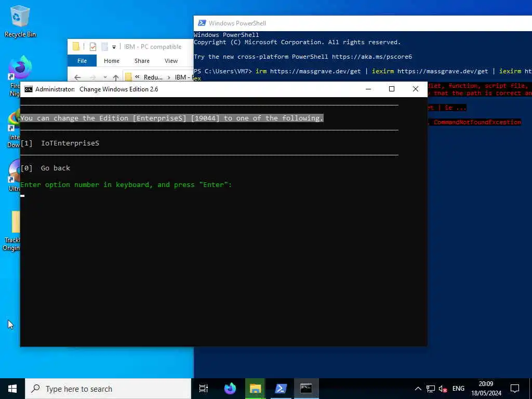The width and height of the screenshot is (532, 399).
Task: Click the network status tray icon
Action: pyautogui.click(x=431, y=389)
